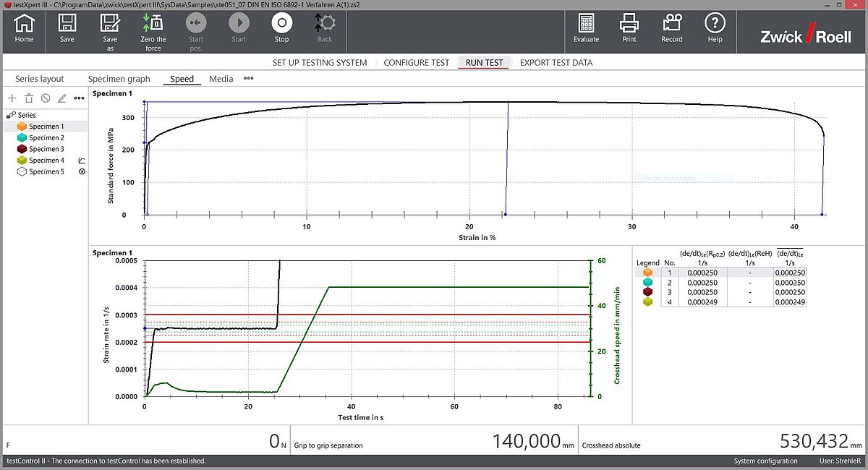
Task: Start the test
Action: tap(239, 29)
